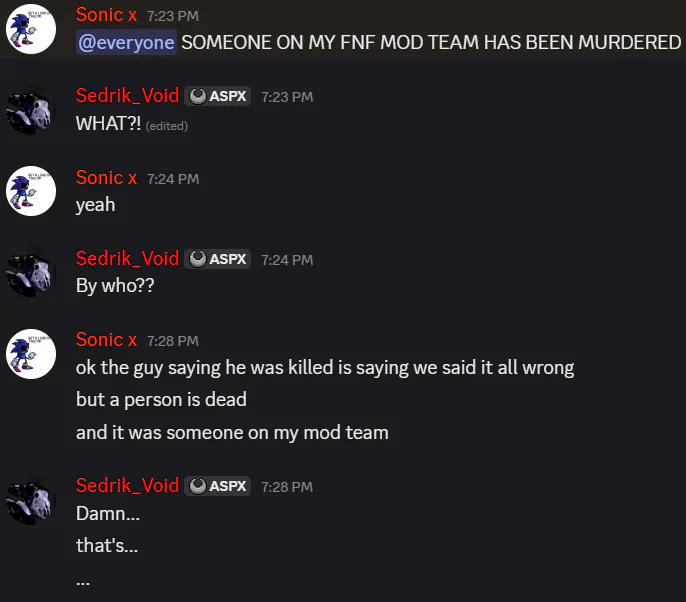
Task: Select the "but a person is dead" message
Action: (x=161, y=400)
